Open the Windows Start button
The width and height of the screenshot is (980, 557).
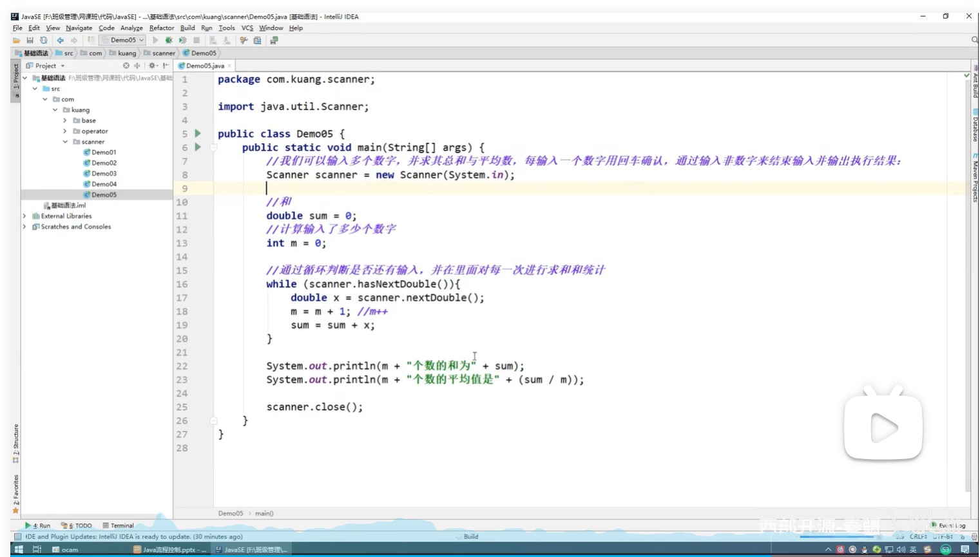(19, 549)
